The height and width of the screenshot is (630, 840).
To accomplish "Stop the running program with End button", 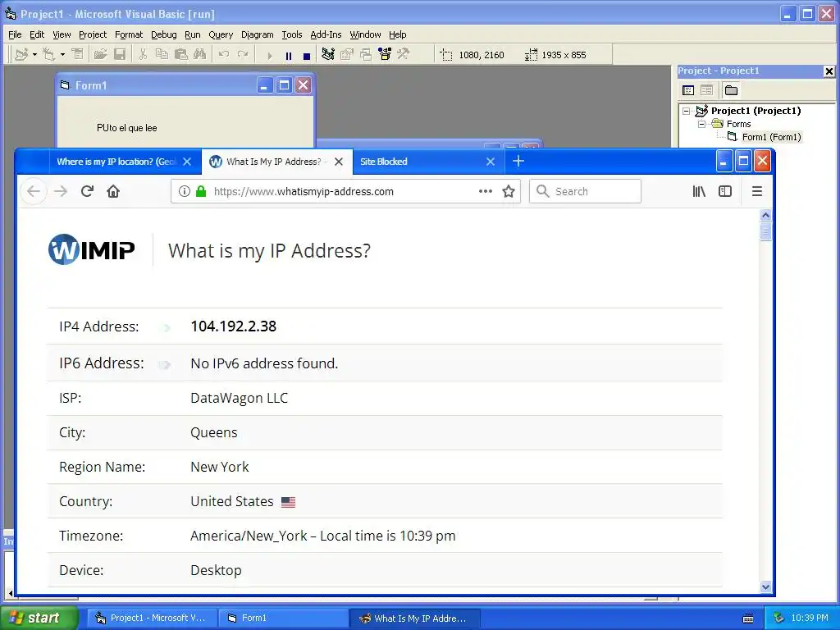I will pyautogui.click(x=307, y=55).
